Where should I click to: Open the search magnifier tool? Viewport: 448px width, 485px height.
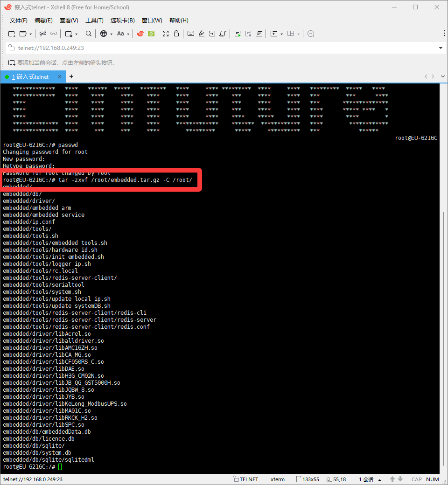click(x=89, y=34)
